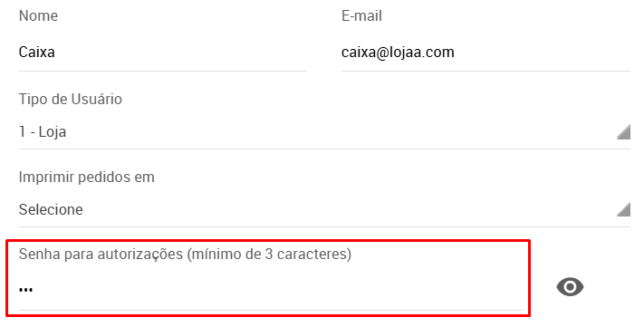The image size is (644, 327).
Task: Click empty space in the E-mail field
Action: (543, 53)
